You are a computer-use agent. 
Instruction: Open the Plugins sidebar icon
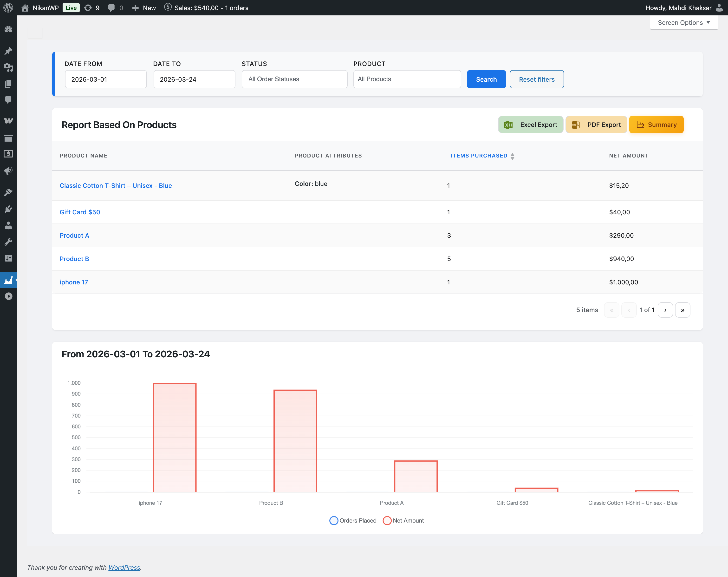pyautogui.click(x=8, y=209)
